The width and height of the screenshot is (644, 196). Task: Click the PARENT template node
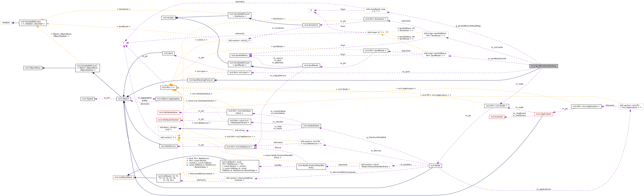6,23
